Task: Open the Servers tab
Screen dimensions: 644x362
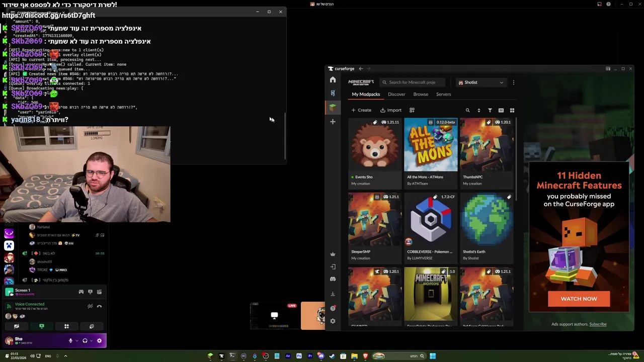Action: pyautogui.click(x=443, y=94)
